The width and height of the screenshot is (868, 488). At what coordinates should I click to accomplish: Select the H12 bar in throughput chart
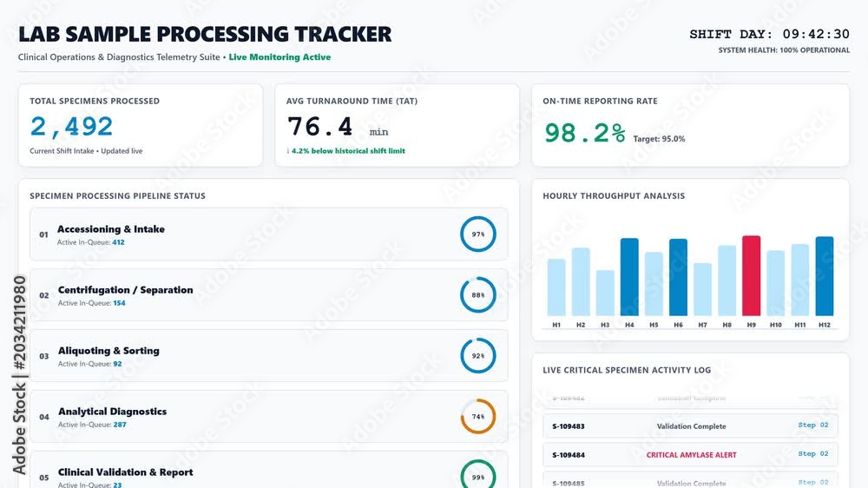click(x=825, y=276)
